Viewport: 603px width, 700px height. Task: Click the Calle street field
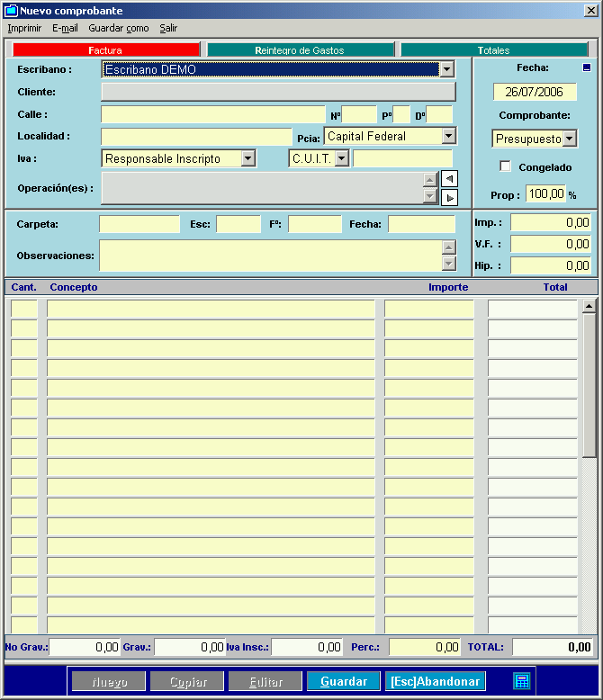[213, 114]
